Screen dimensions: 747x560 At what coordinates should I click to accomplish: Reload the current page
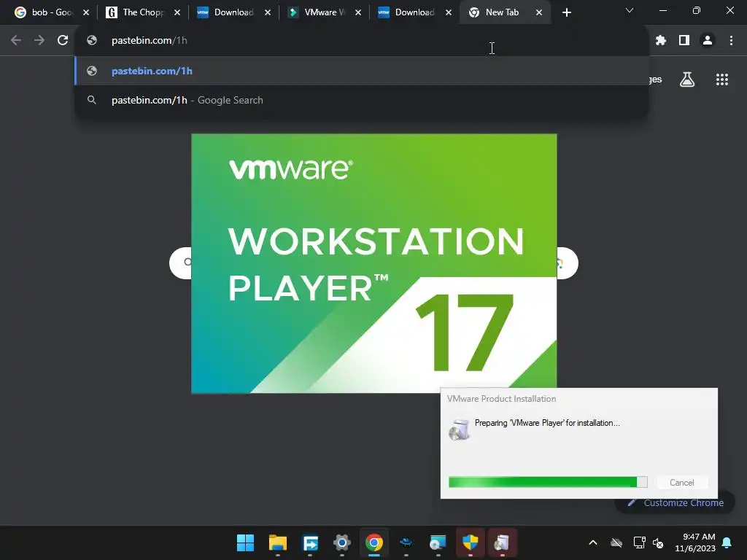point(63,41)
